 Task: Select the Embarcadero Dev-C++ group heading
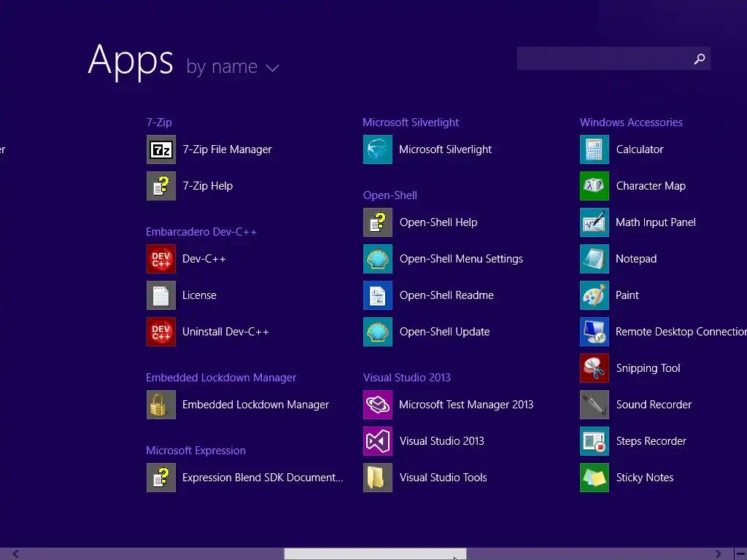(x=201, y=232)
